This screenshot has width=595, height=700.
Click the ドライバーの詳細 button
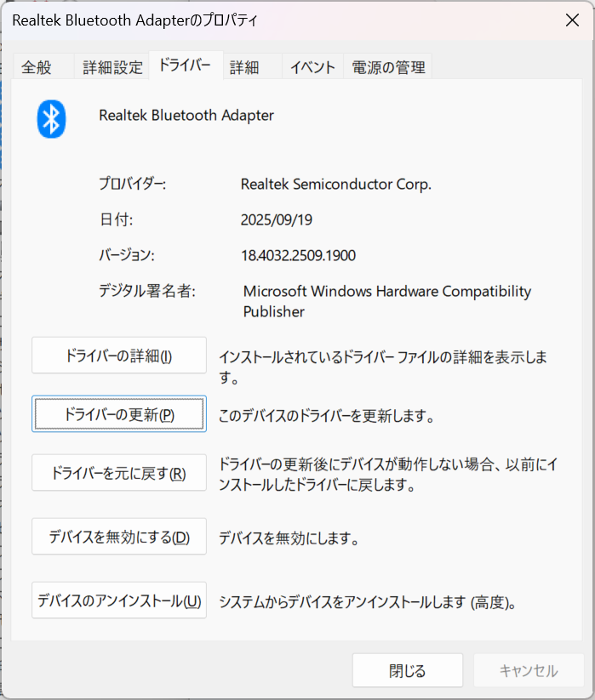pyautogui.click(x=119, y=356)
